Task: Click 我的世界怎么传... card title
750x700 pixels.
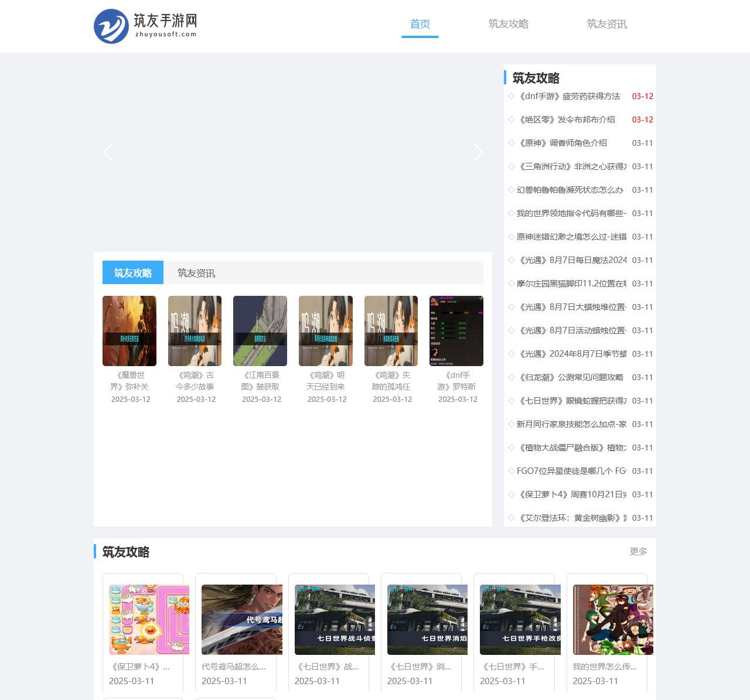Action: [x=605, y=667]
